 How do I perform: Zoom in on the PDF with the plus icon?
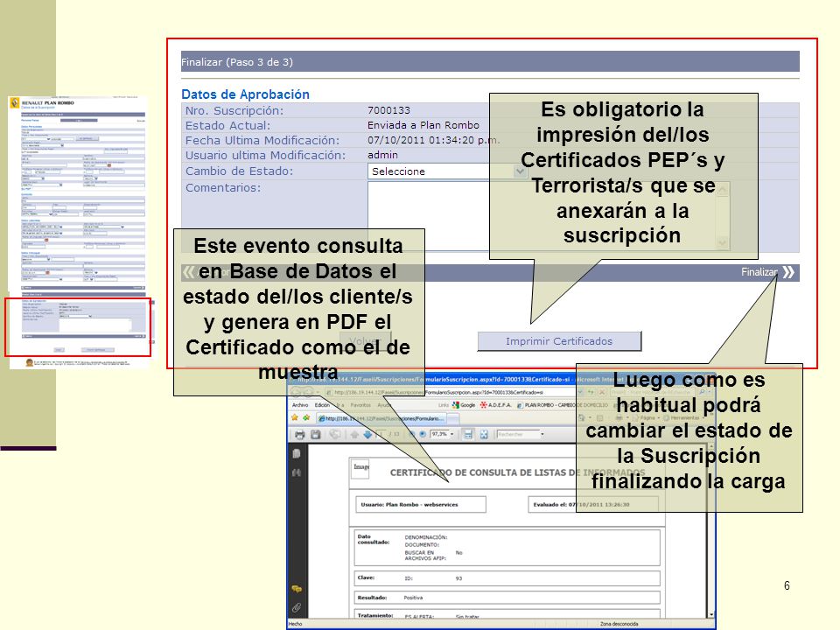[x=423, y=435]
